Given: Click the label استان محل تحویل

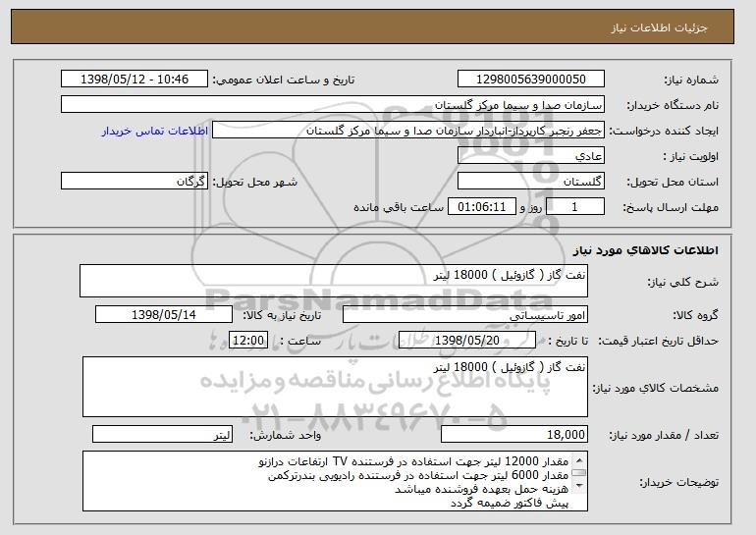Looking at the screenshot, I should coord(673,183).
